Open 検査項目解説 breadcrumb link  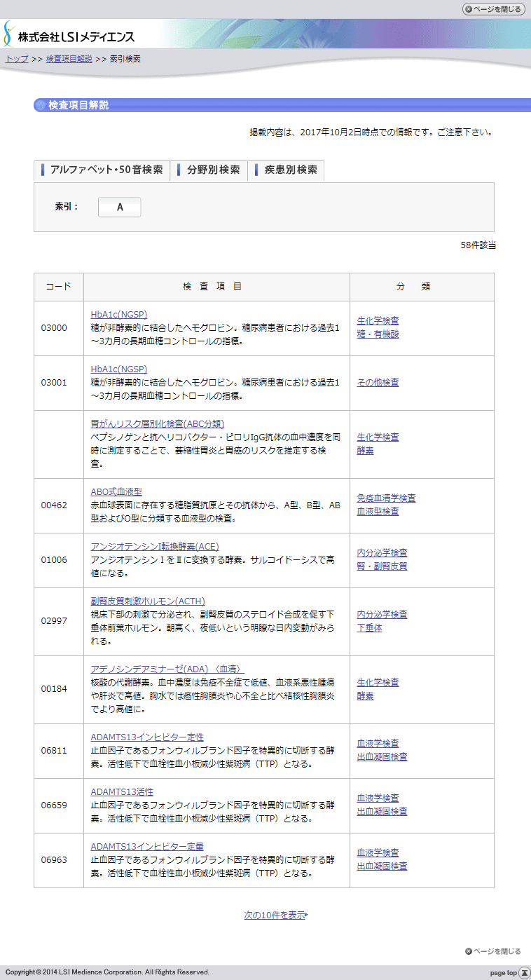pos(69,59)
